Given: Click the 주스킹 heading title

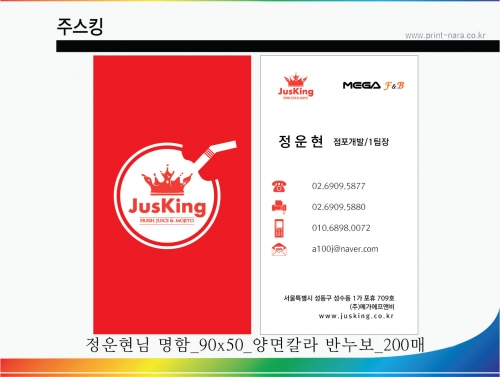Looking at the screenshot, I should pos(80,26).
